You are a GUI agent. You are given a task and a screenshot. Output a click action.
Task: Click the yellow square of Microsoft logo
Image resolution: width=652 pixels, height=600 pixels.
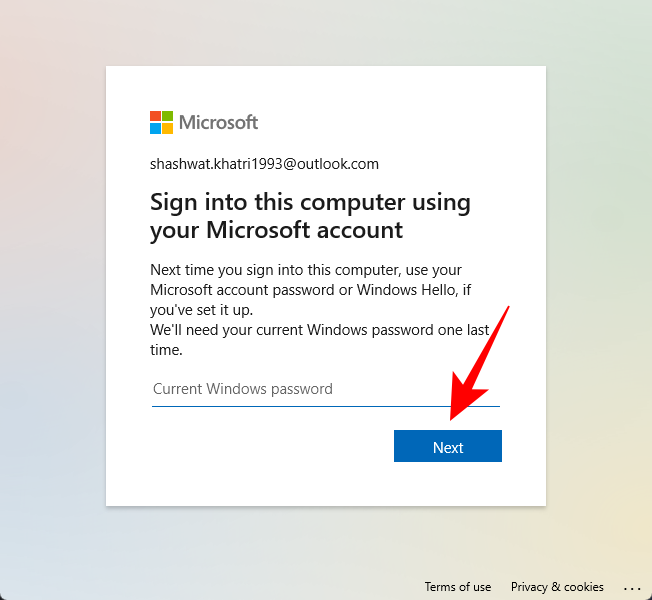tap(168, 128)
